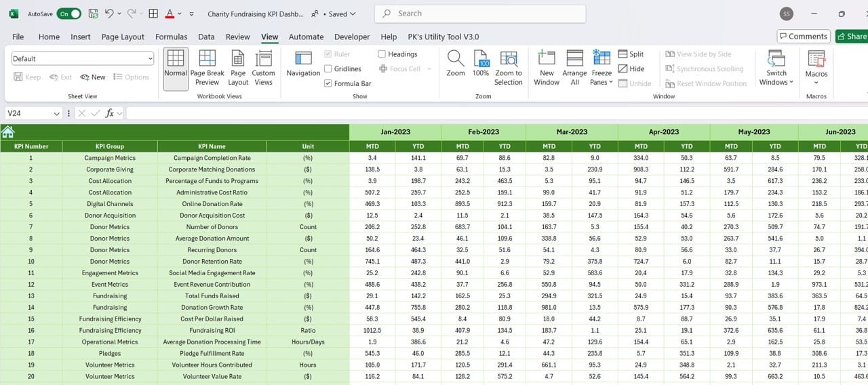Hide the current window
Image resolution: width=868 pixels, height=385 pixels.
coord(631,68)
